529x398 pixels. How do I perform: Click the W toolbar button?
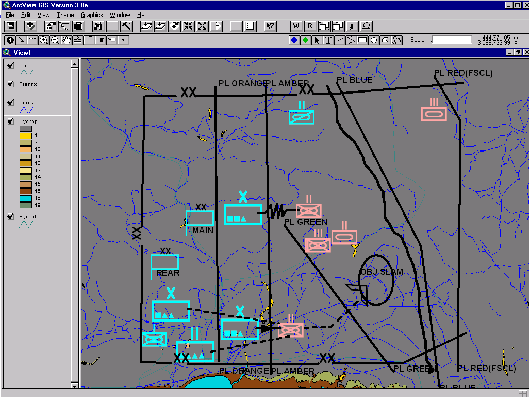pos(296,26)
